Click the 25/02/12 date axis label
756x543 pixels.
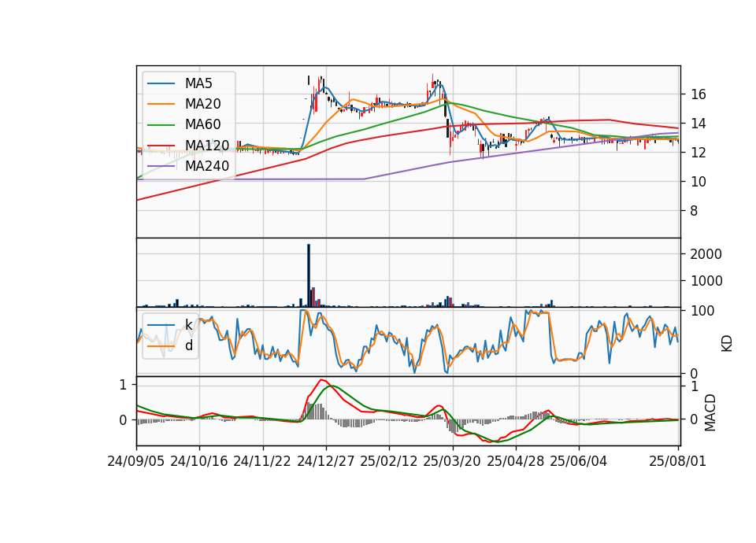point(388,461)
